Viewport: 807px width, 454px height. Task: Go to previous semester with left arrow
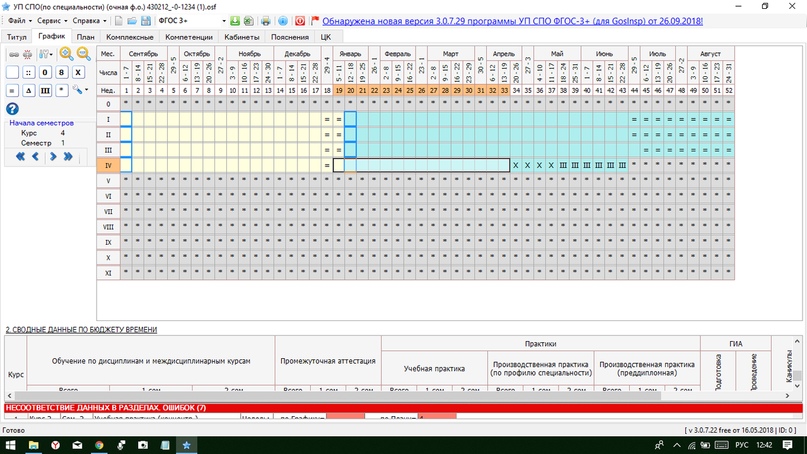(x=36, y=156)
